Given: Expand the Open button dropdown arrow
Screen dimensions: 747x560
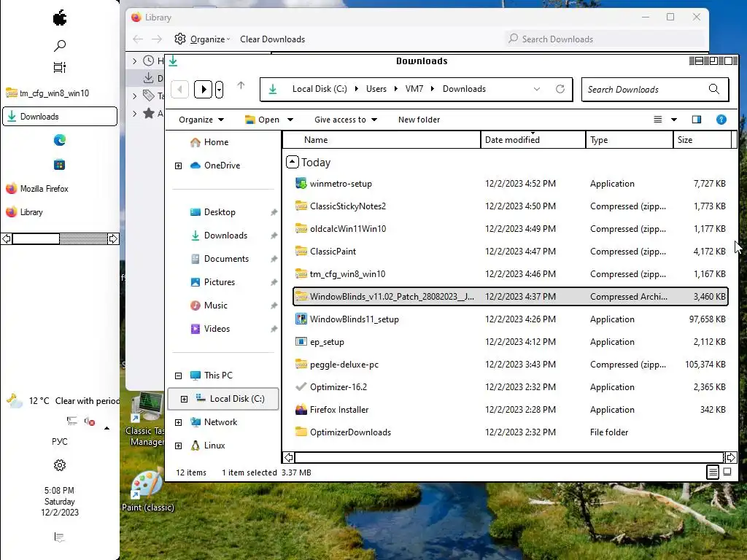Looking at the screenshot, I should 290,120.
